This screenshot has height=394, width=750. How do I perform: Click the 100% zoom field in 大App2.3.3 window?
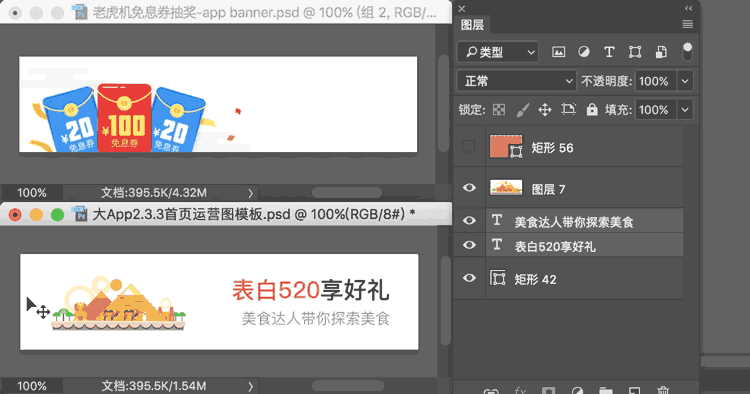coord(32,386)
